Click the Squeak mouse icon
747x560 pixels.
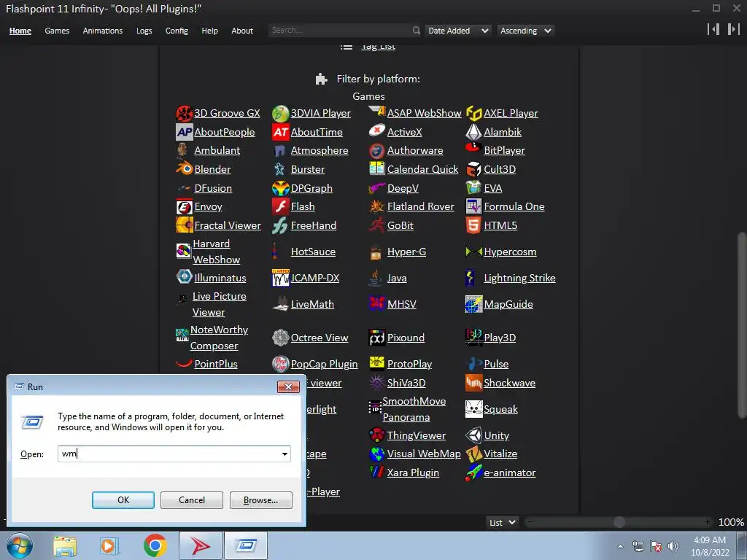coord(473,409)
